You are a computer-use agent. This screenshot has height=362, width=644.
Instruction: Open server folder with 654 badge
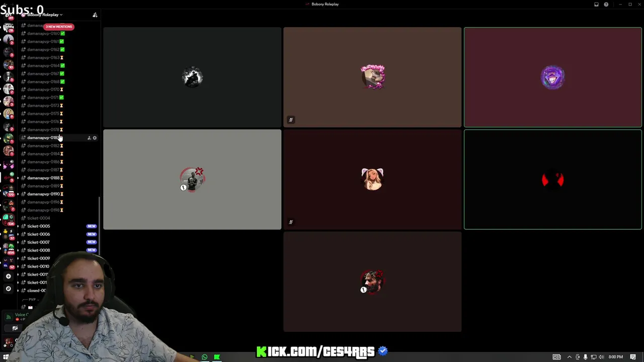click(x=8, y=248)
